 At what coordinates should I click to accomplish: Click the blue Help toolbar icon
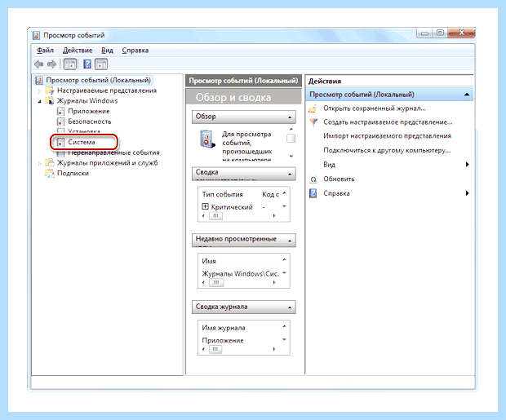pyautogui.click(x=87, y=64)
